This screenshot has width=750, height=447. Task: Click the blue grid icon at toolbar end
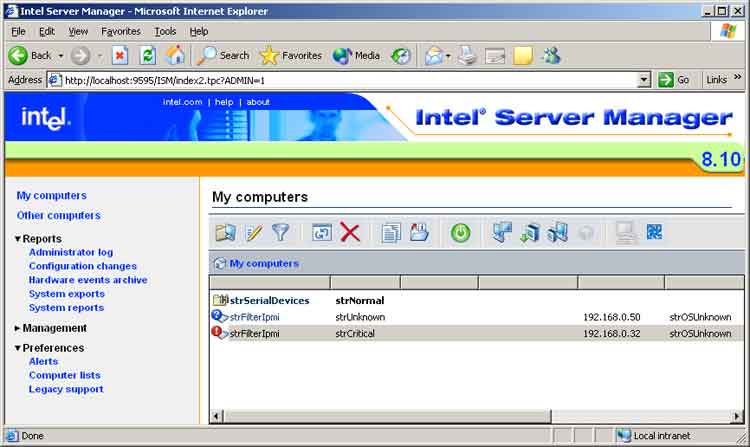655,233
